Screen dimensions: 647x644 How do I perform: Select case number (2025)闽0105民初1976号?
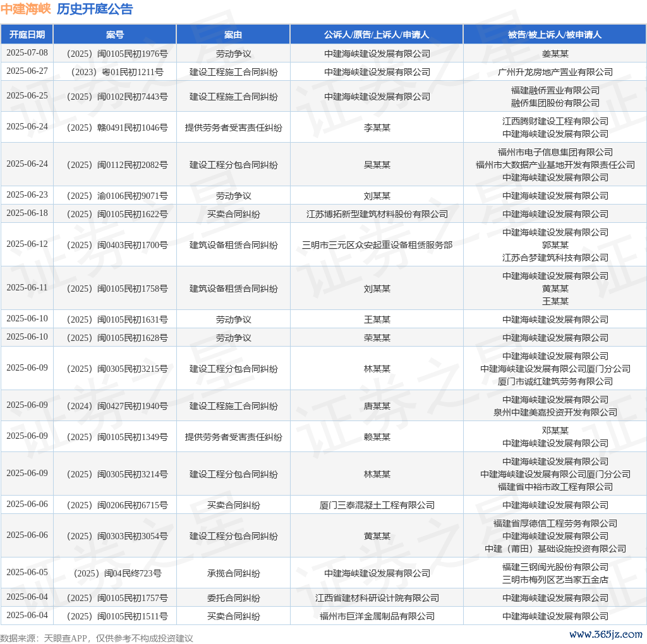pyautogui.click(x=115, y=54)
